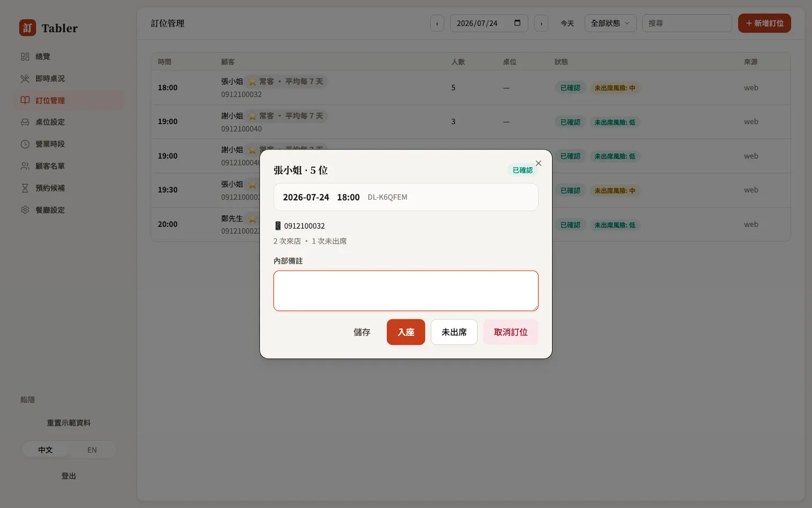The image size is (812, 508).
Task: Open the 全部狀態 status dropdown
Action: (611, 23)
